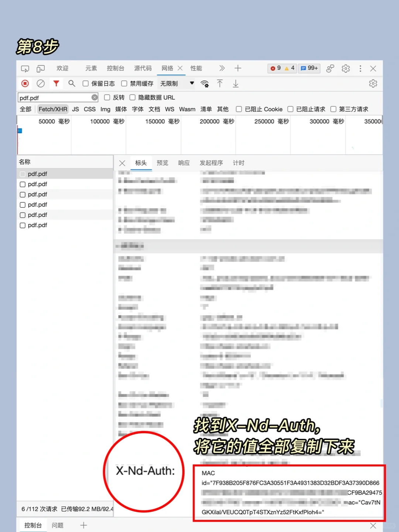
Task: Toggle the red filter funnel icon
Action: (x=56, y=83)
